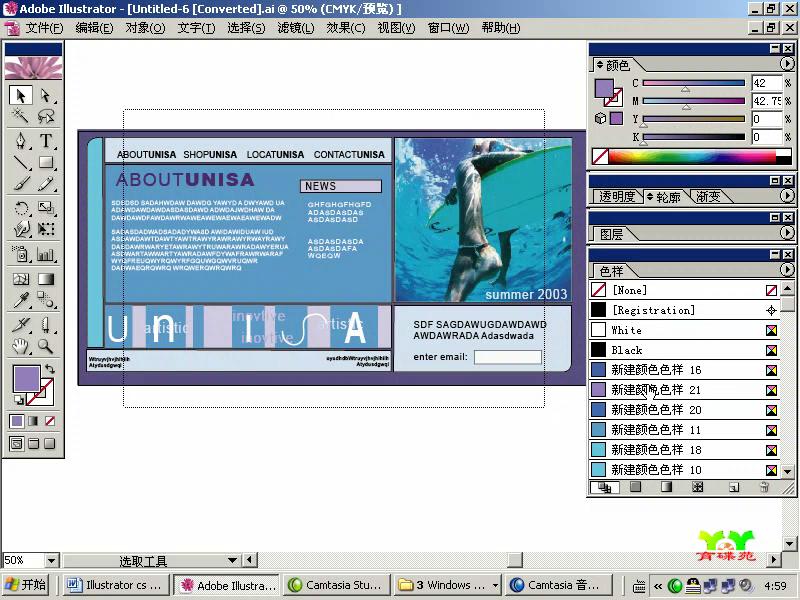The image size is (800, 600).
Task: Select the Pen tool
Action: tap(21, 141)
